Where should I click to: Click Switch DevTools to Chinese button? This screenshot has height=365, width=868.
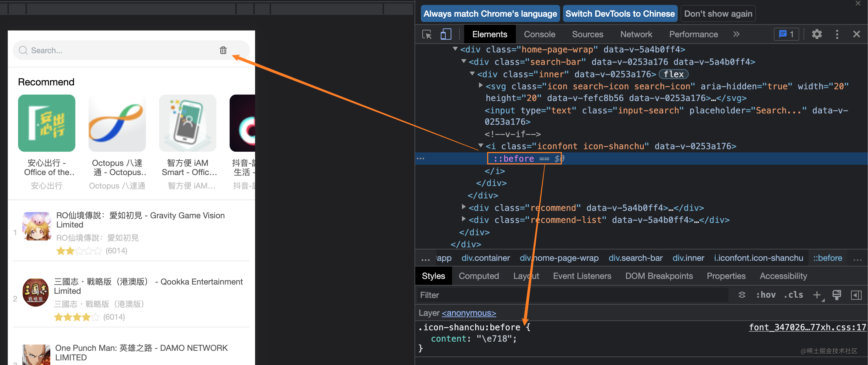620,13
